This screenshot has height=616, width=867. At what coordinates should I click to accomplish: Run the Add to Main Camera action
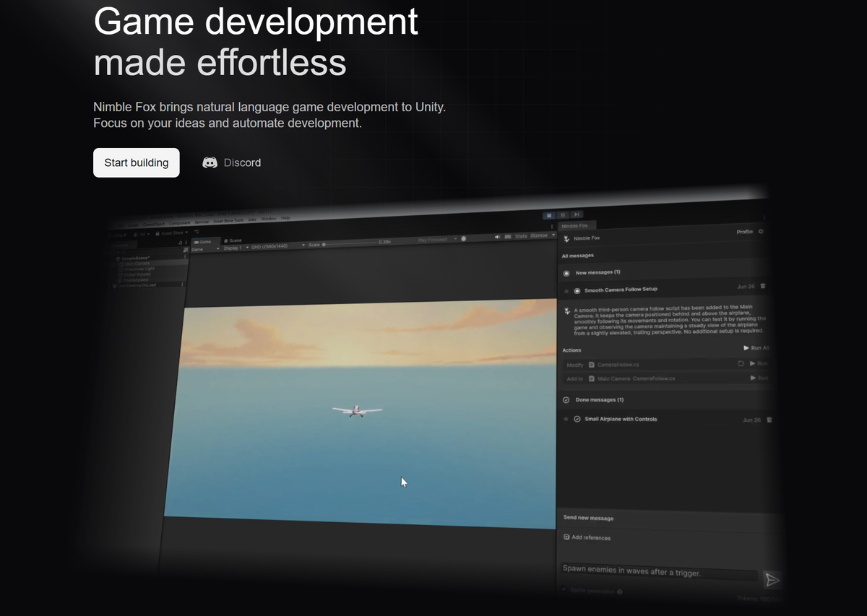pyautogui.click(x=759, y=378)
